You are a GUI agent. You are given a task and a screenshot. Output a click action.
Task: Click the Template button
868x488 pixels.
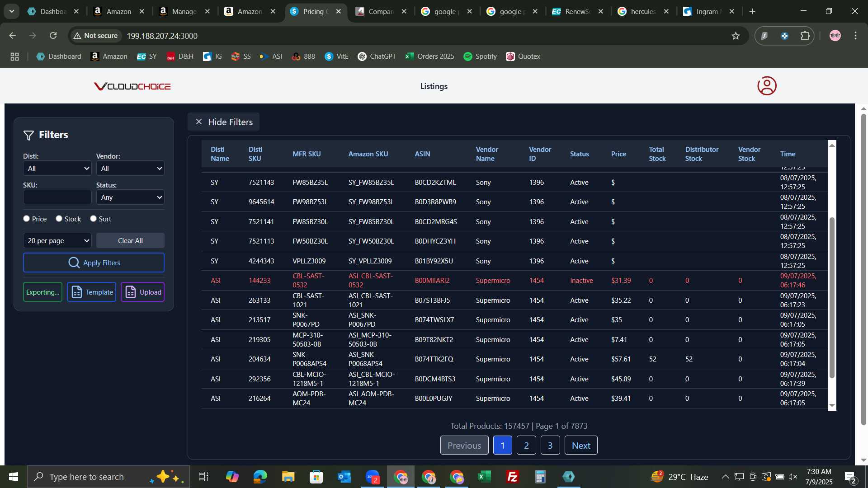point(91,292)
